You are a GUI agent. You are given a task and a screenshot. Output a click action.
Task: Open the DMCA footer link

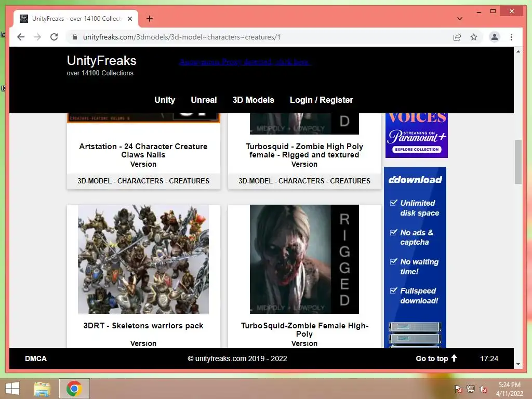point(36,358)
